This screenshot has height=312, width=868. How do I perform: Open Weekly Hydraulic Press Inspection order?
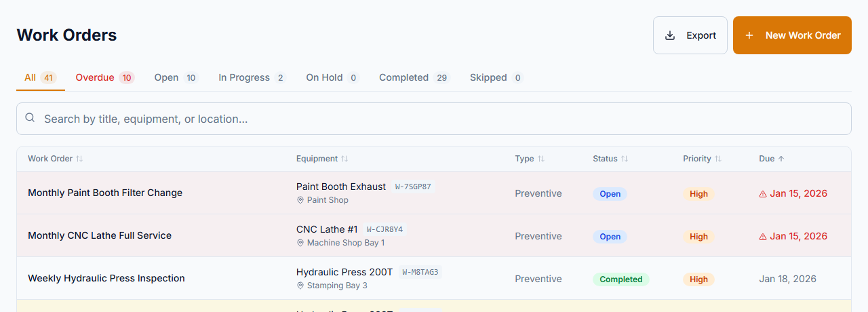[x=106, y=278]
